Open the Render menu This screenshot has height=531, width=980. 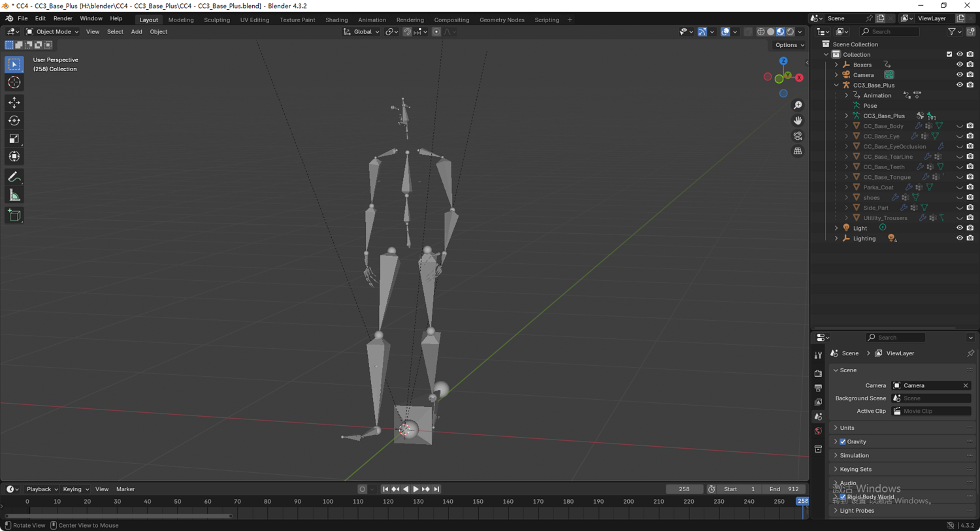(x=63, y=18)
